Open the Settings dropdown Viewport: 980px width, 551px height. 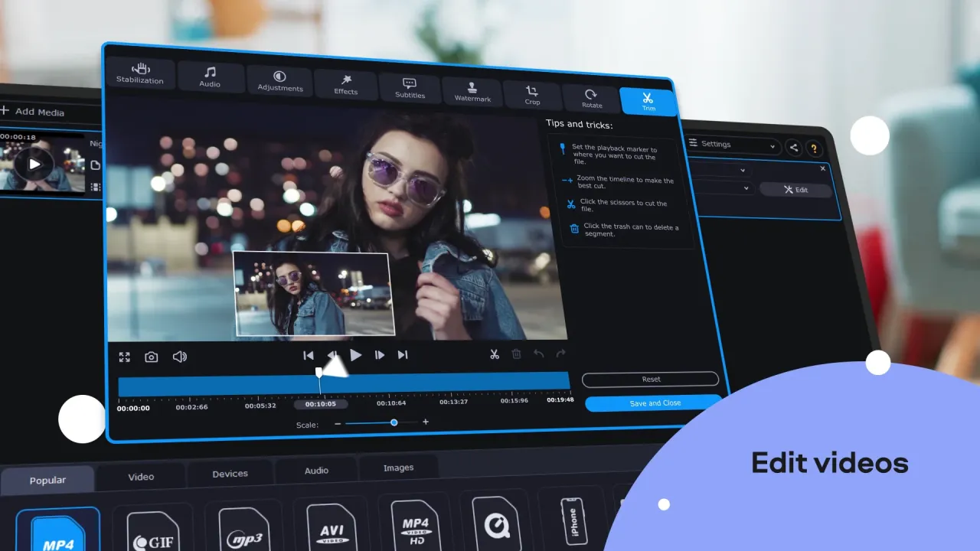pyautogui.click(x=732, y=145)
